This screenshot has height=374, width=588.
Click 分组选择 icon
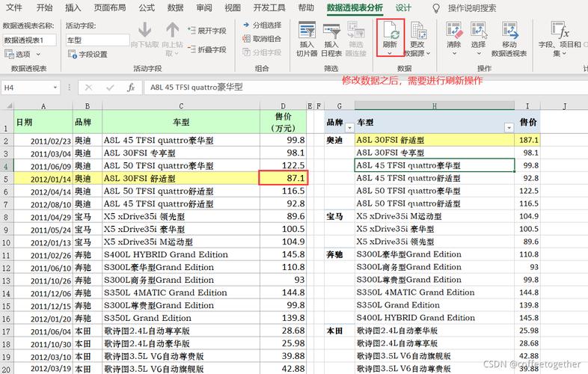pos(246,25)
